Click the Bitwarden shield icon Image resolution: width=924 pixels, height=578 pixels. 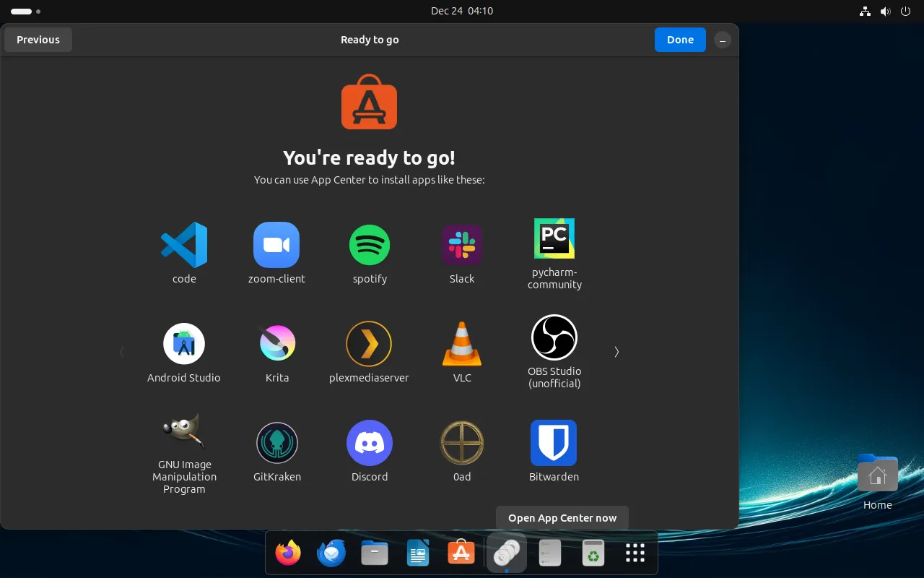[x=554, y=443]
